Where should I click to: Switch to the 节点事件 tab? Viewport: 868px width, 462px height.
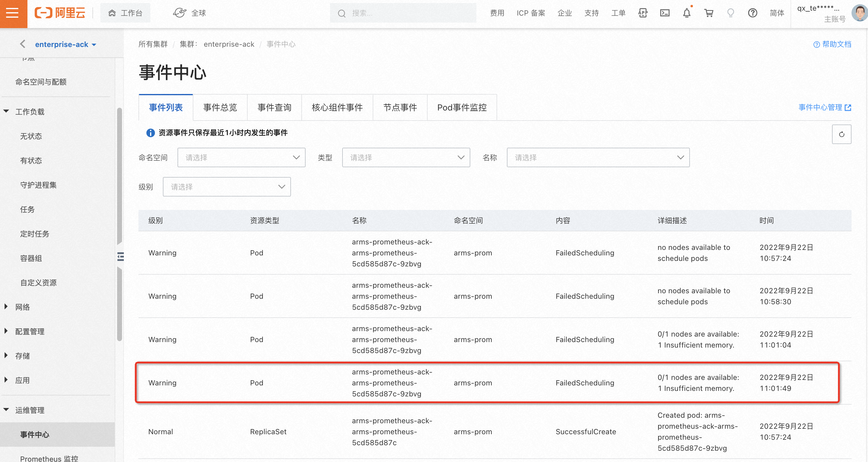400,108
